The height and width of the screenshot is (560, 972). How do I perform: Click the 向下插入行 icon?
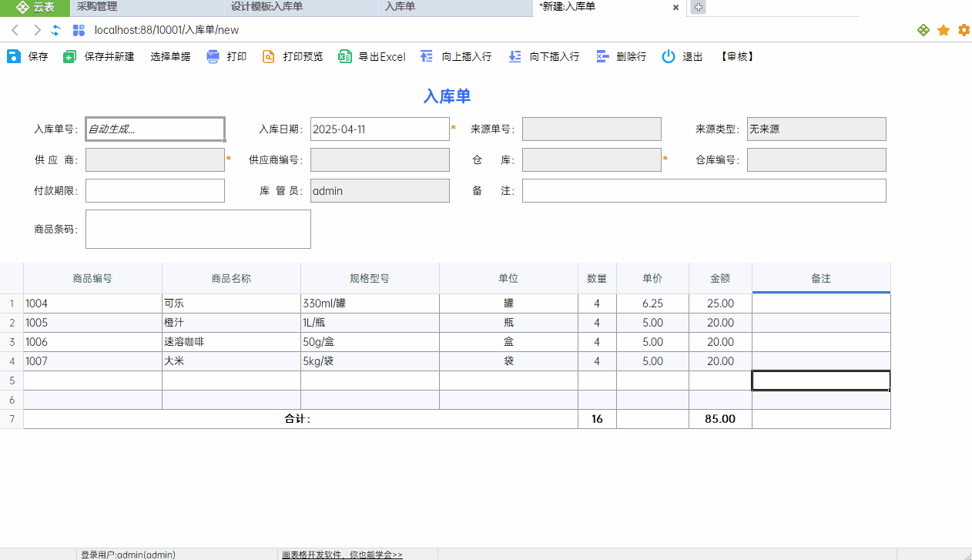tap(515, 56)
